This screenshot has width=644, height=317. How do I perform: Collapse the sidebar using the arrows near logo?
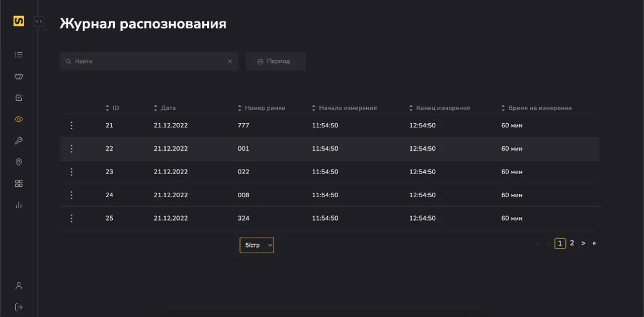pyautogui.click(x=39, y=21)
